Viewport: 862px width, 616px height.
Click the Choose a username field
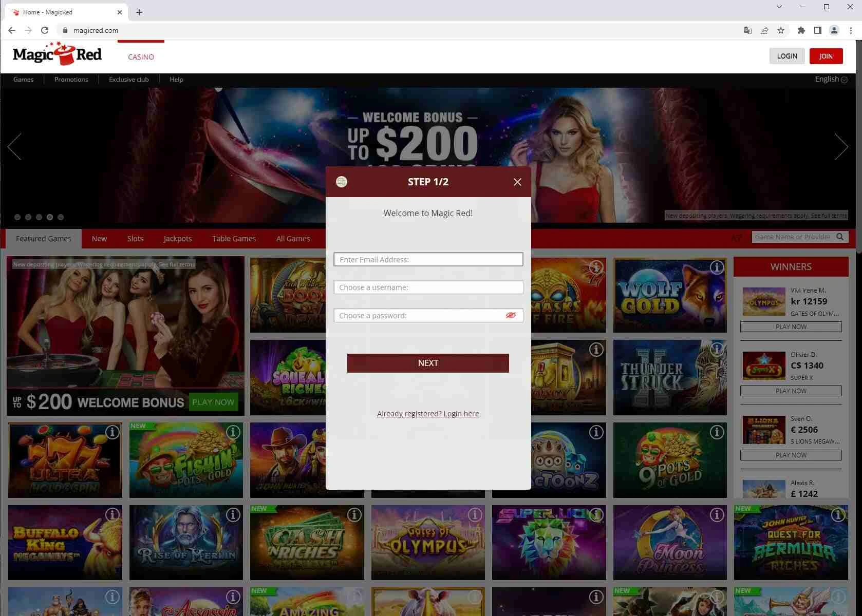[428, 287]
